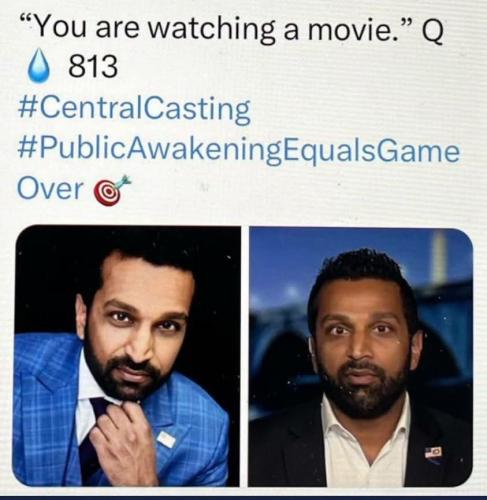This screenshot has width=487, height=500.
Task: Open the #CentralCasting hashtag
Action: 134,109
